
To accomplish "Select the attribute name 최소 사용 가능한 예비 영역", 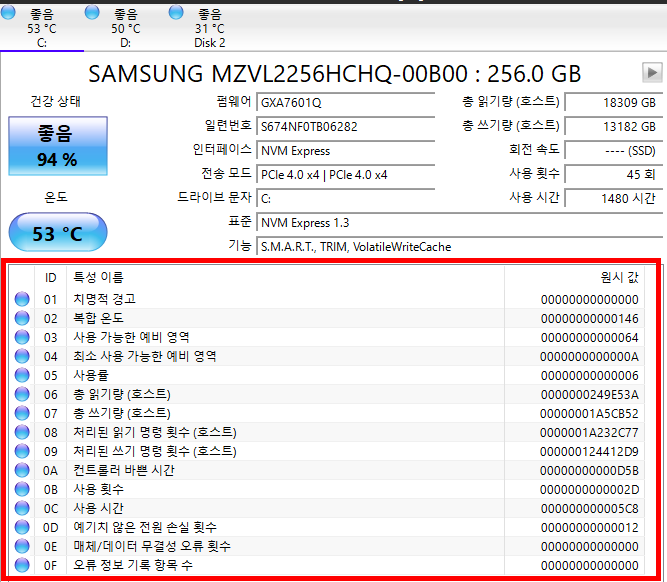I will click(145, 356).
